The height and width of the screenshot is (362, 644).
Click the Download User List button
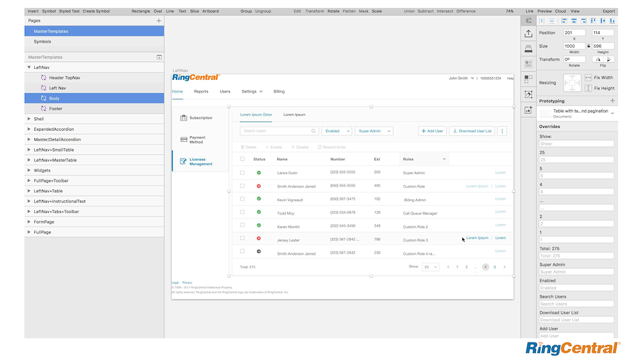click(472, 131)
